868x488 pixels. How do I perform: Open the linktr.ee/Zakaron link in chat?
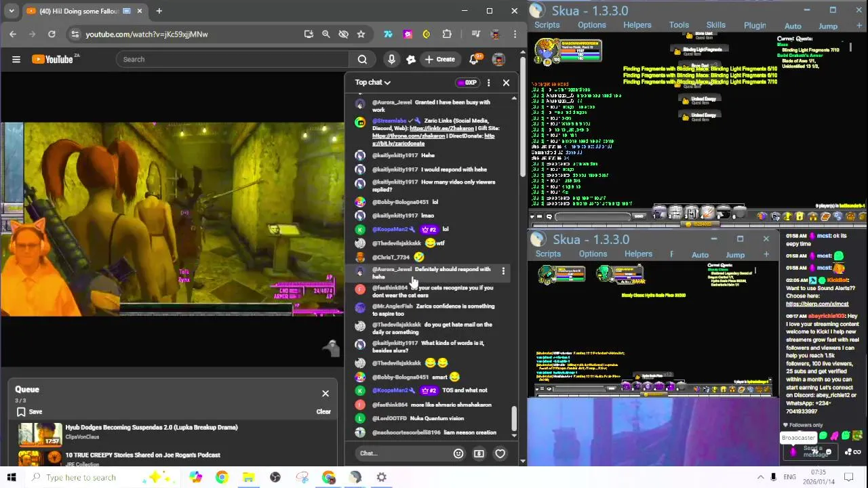coord(441,128)
